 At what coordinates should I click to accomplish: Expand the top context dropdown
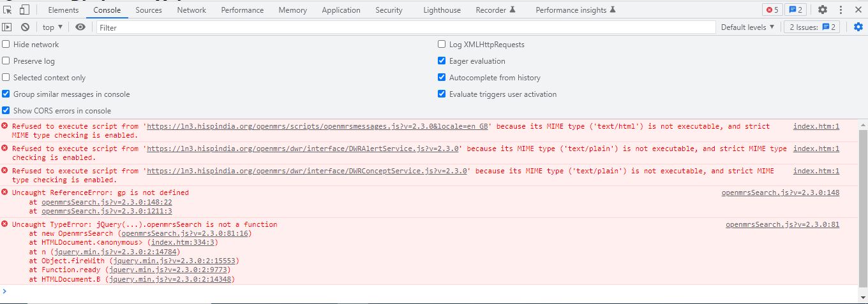coord(52,27)
